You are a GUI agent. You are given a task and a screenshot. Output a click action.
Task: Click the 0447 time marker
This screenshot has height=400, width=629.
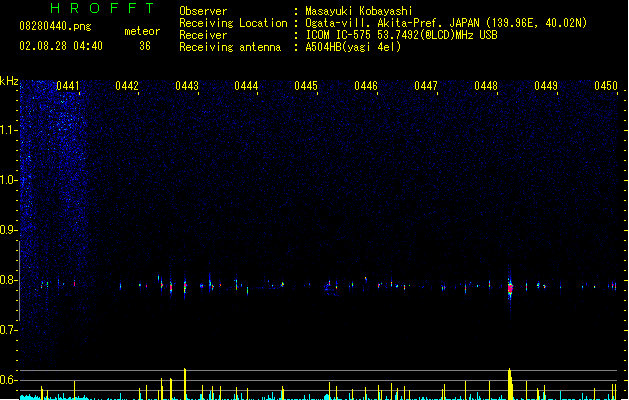pyautogui.click(x=426, y=86)
